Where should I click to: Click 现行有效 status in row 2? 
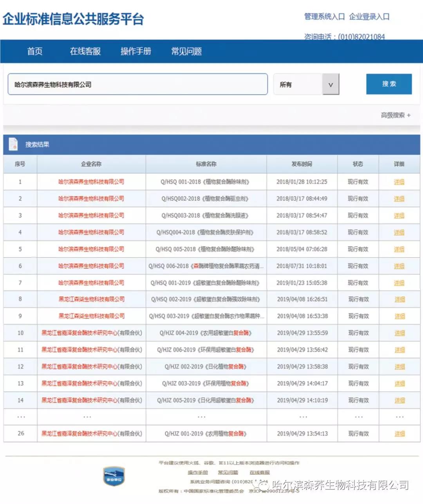(358, 199)
